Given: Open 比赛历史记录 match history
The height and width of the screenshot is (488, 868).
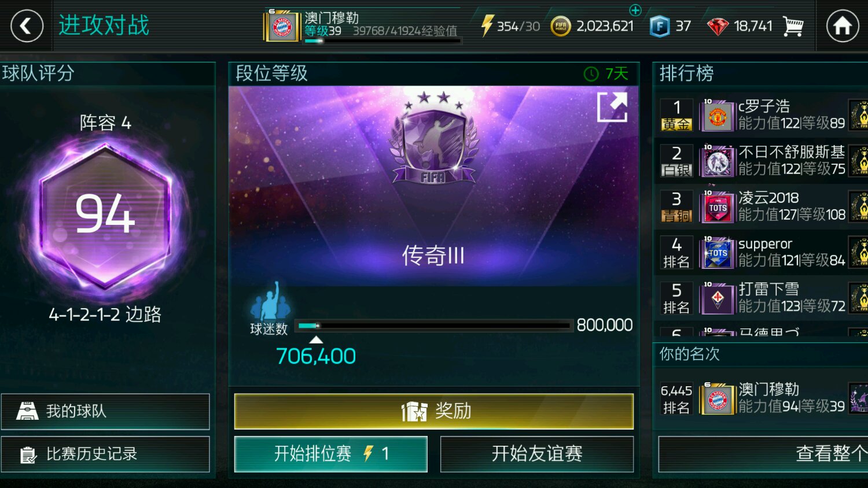Looking at the screenshot, I should tap(105, 454).
